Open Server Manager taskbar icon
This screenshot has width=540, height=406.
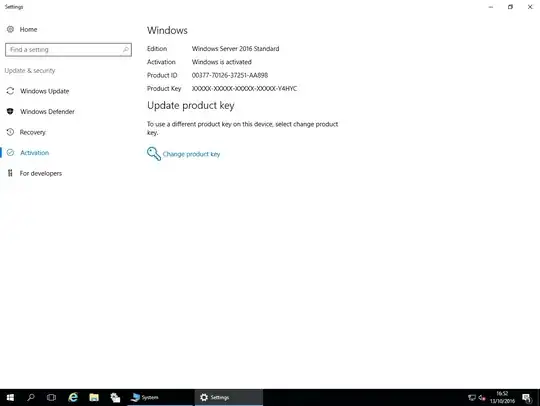point(115,397)
